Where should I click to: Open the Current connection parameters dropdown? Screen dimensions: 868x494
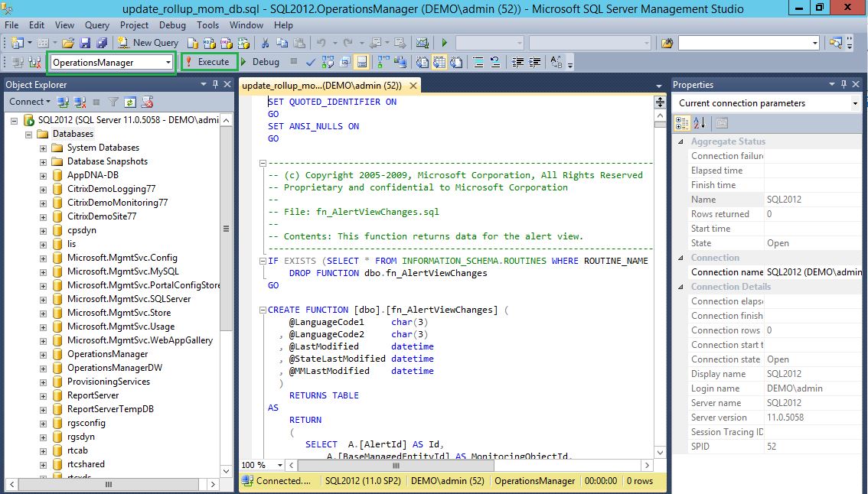[x=855, y=103]
